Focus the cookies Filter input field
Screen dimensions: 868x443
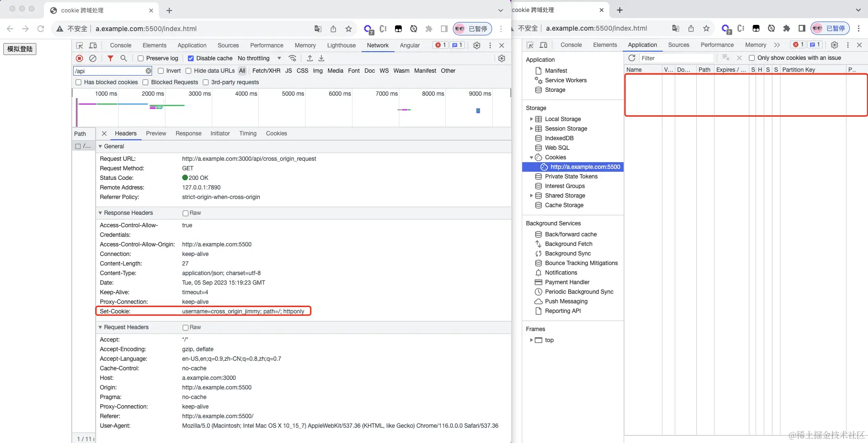pos(676,58)
